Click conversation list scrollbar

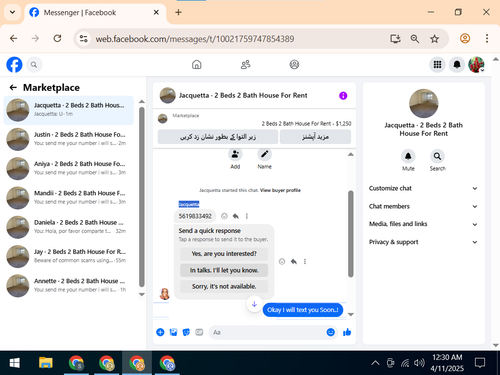click(x=142, y=197)
